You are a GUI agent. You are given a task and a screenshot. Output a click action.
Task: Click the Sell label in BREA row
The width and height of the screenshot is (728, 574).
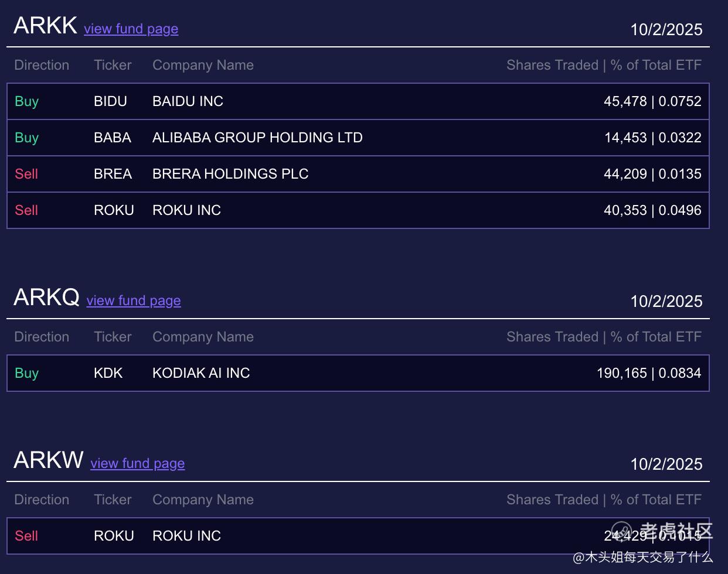pyautogui.click(x=26, y=174)
